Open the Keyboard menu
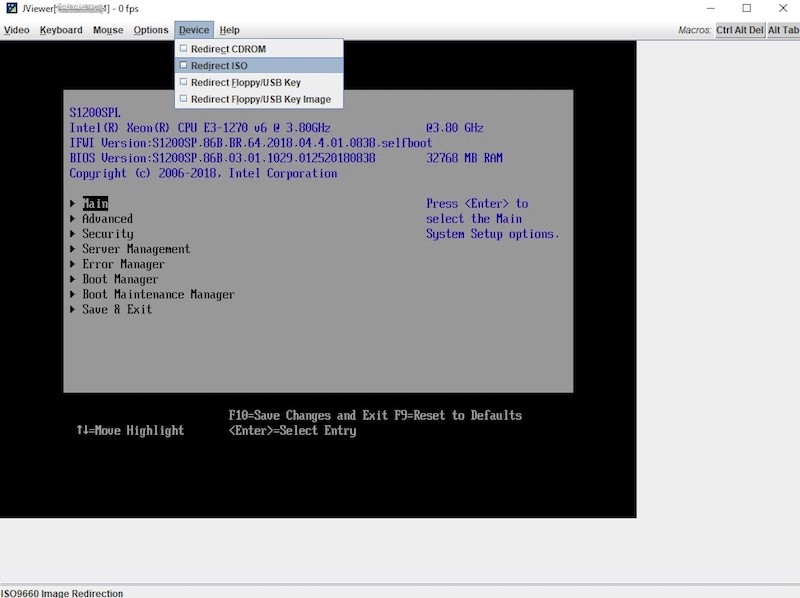Screen dimensions: 800x598 60,30
